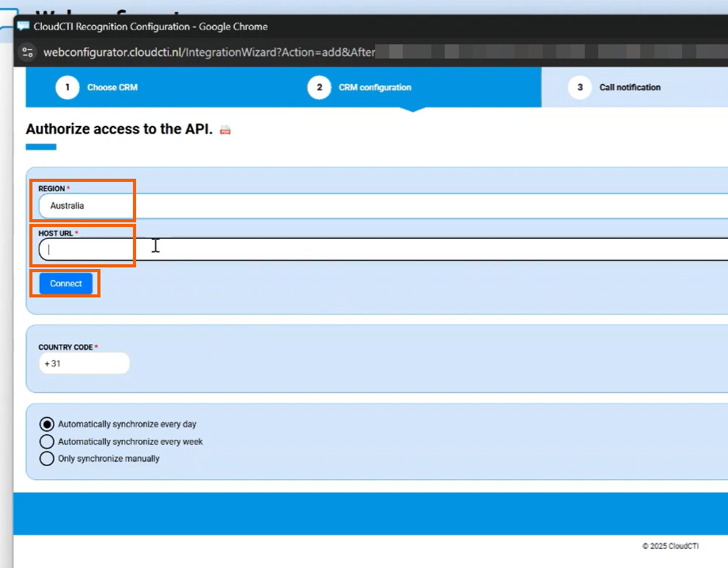This screenshot has height=568, width=728.
Task: Click the PDF help icon beside the heading
Action: click(x=226, y=131)
